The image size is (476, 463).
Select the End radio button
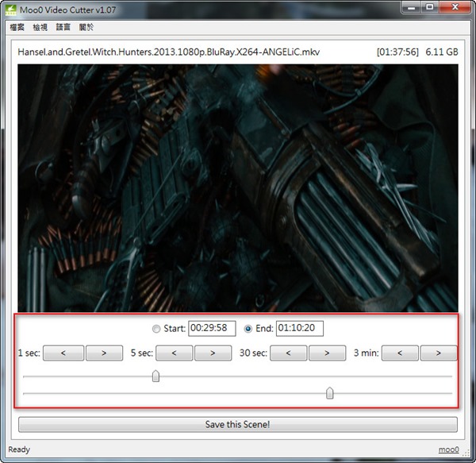click(249, 329)
